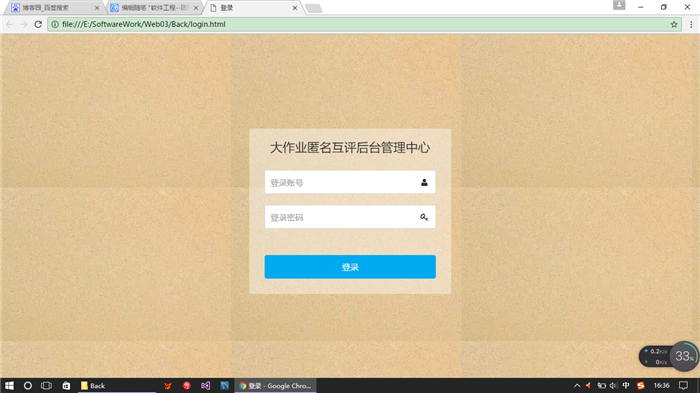Bookmark this page with the star icon
The height and width of the screenshot is (393, 700).
[x=674, y=25]
